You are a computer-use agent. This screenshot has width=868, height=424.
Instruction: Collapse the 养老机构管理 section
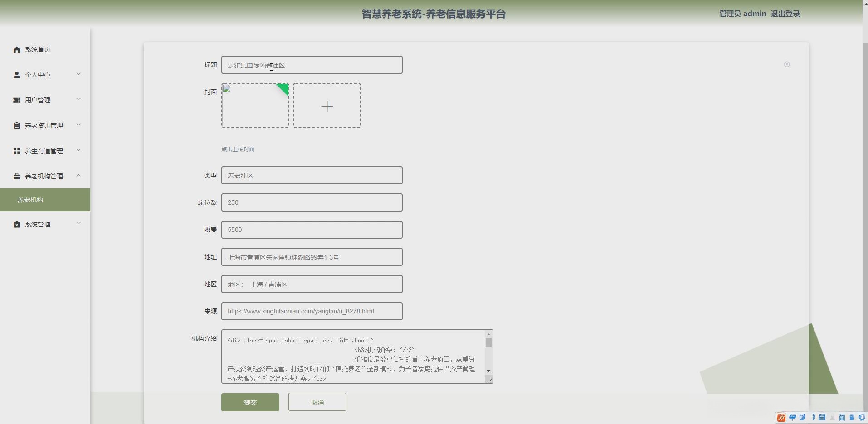pos(78,175)
